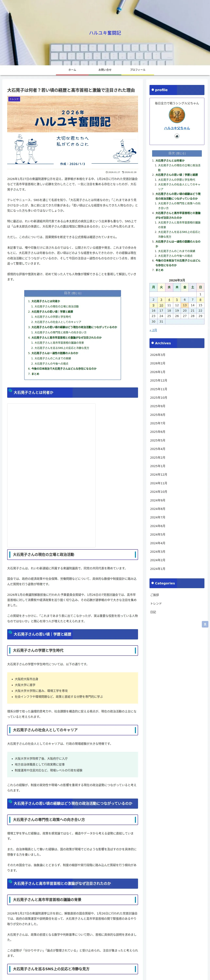Jump to 大石晃子さんのこれまでの実績 in article TOC
The width and height of the screenshot is (210, 980).
(x=53, y=358)
